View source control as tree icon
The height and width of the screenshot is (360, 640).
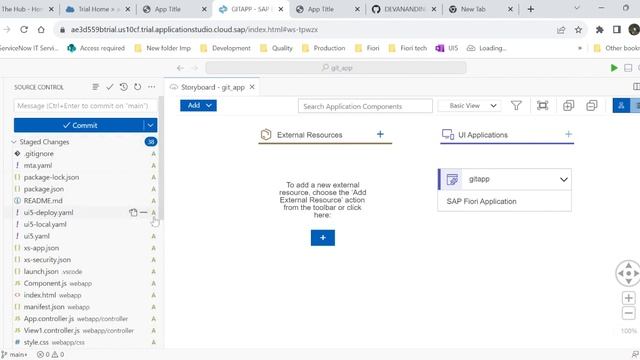click(x=96, y=87)
